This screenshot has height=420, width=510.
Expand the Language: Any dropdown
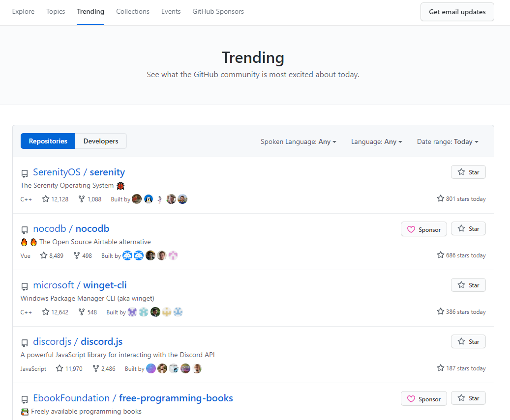(x=377, y=141)
